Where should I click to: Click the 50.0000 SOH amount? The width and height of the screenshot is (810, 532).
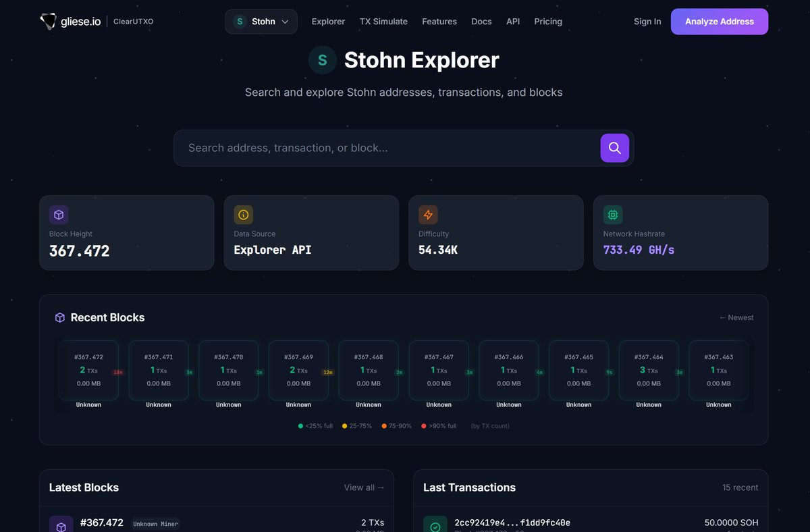731,523
